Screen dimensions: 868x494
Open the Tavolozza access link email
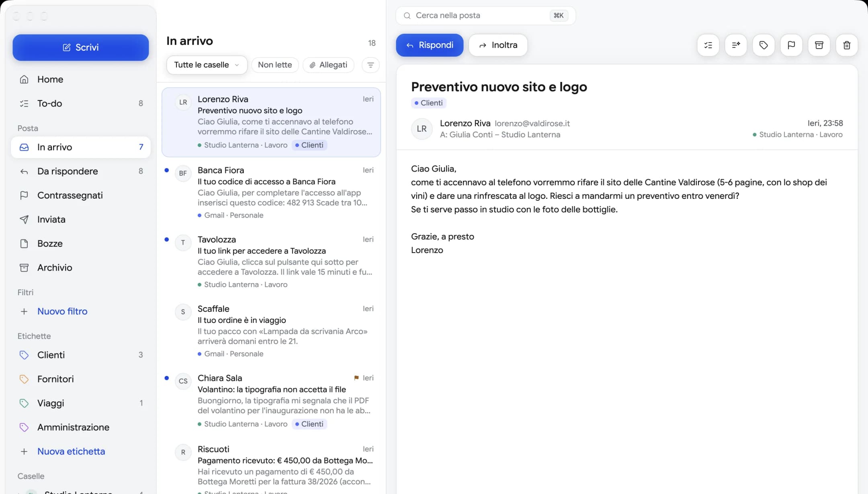(x=271, y=262)
